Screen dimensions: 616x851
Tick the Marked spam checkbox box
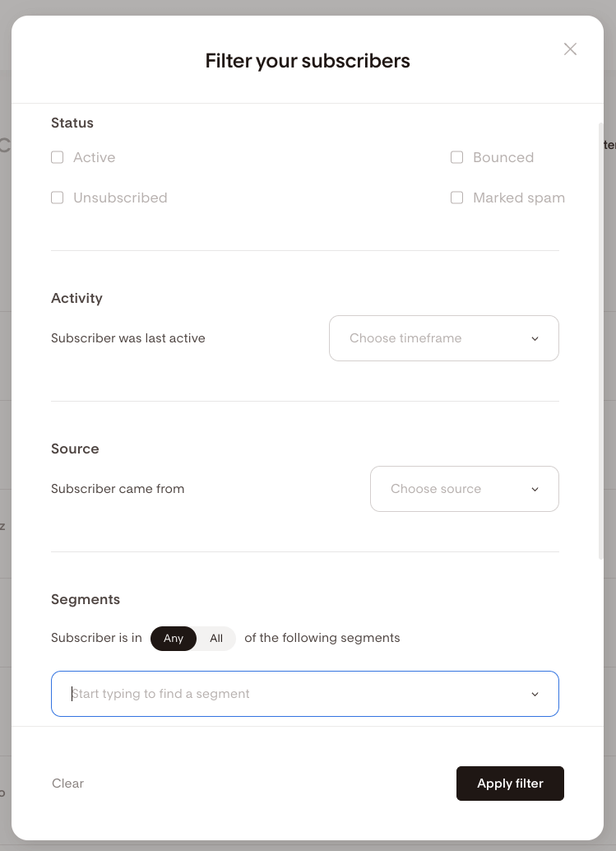[457, 198]
